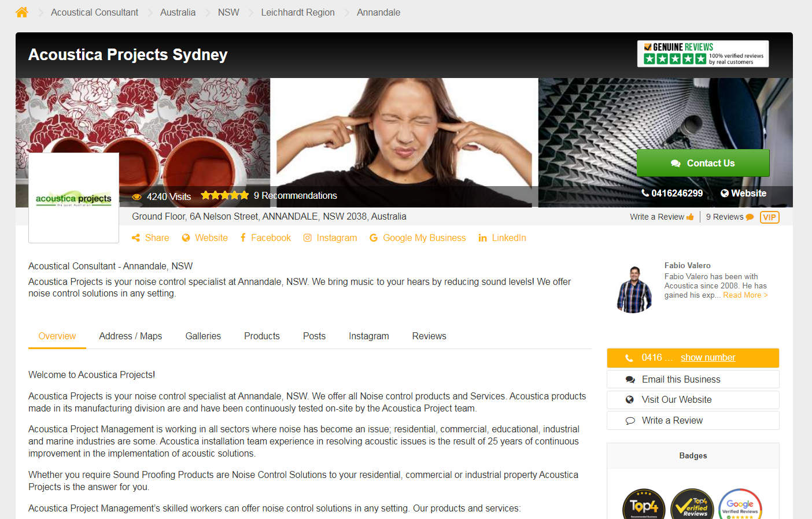Open the Facebook link
Image resolution: width=812 pixels, height=519 pixels.
(265, 238)
